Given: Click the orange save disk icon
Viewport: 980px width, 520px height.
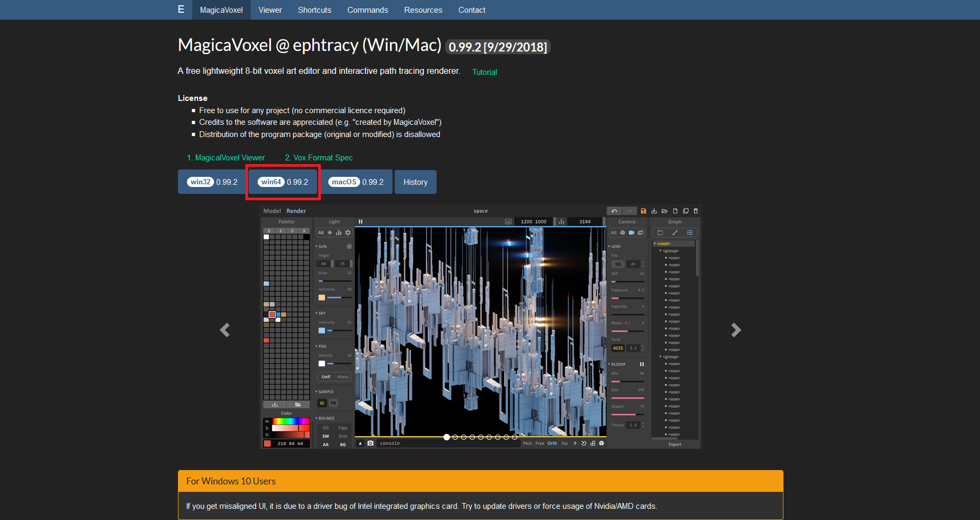Looking at the screenshot, I should coord(643,211).
